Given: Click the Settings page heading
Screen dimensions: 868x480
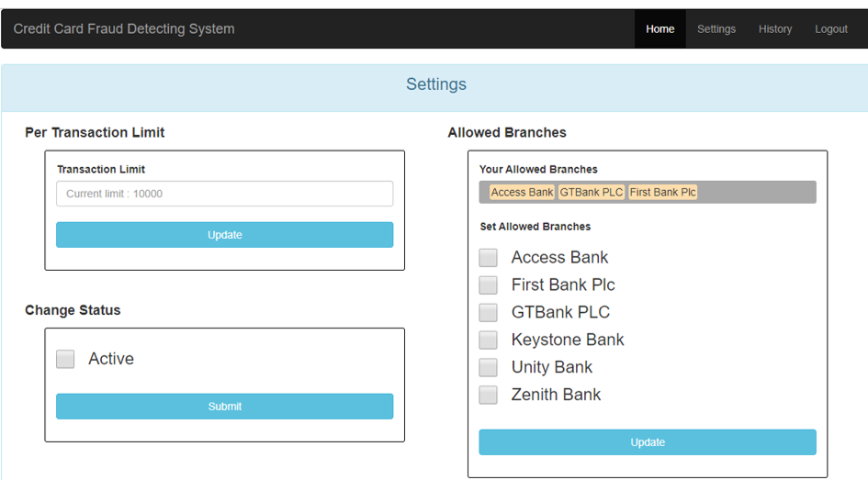Looking at the screenshot, I should click(436, 84).
